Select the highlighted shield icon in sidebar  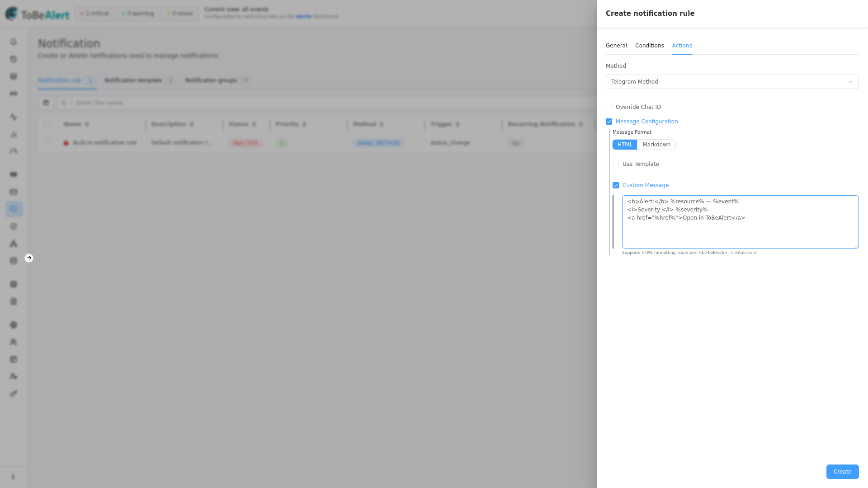tap(14, 209)
